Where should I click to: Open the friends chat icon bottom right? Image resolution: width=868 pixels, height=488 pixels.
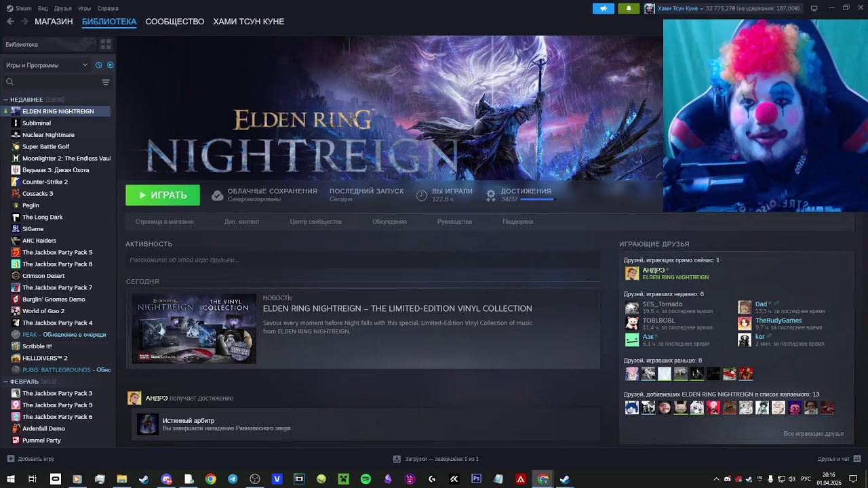point(857,459)
